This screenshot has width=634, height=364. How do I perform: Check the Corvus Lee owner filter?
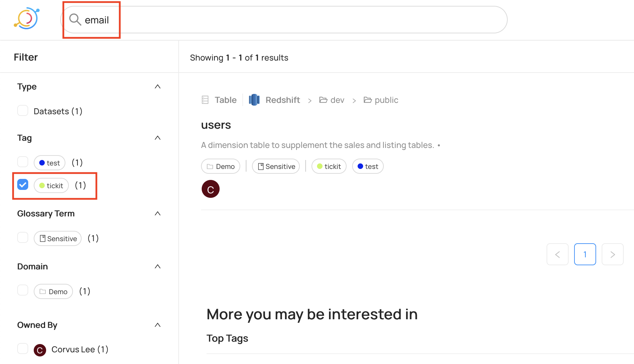(23, 349)
